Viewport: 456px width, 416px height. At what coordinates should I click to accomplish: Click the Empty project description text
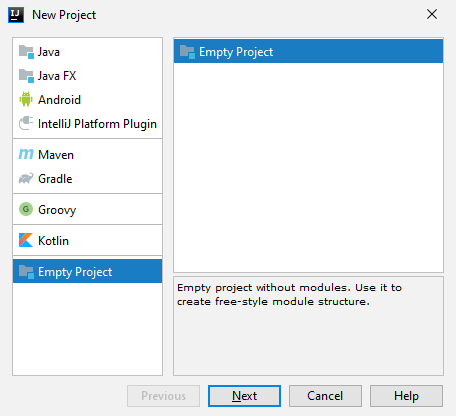coord(289,295)
